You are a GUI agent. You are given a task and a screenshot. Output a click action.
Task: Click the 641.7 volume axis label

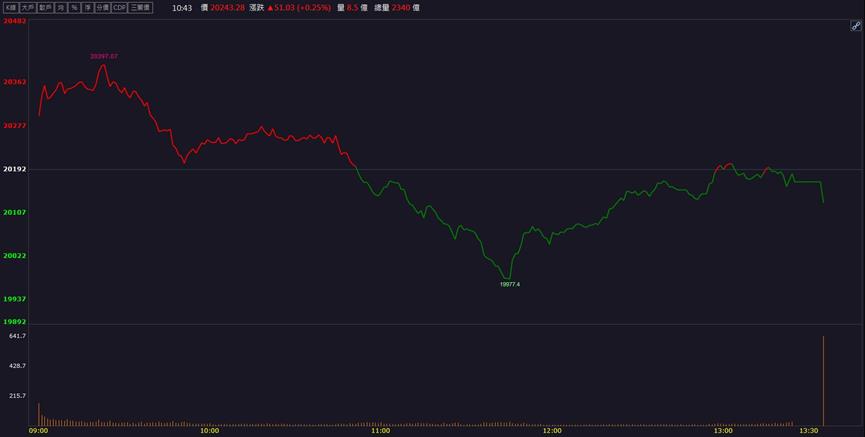[x=17, y=336]
